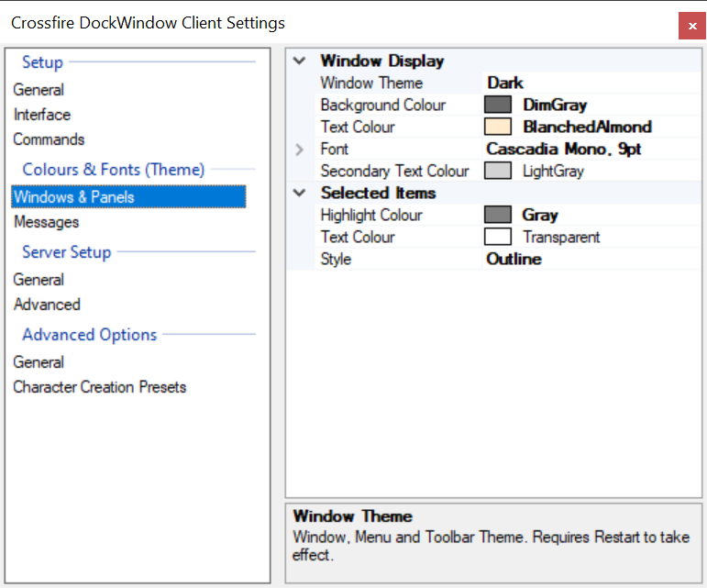Open the Messages theme page

(47, 222)
